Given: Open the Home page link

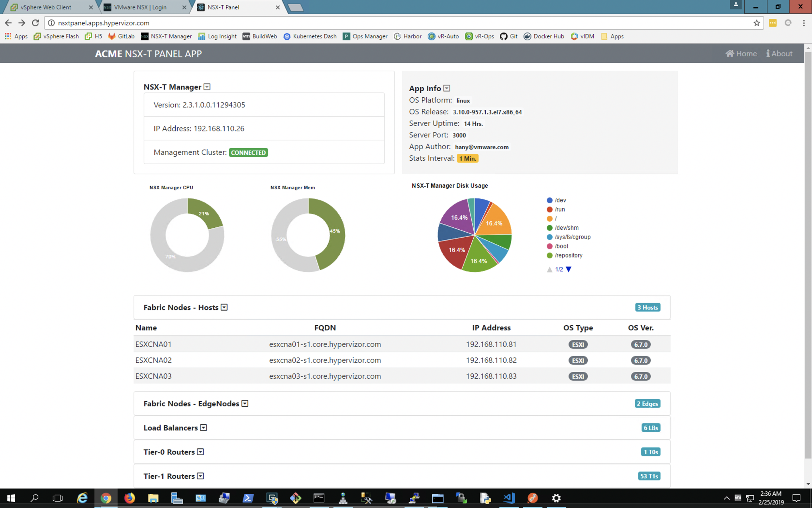Looking at the screenshot, I should coord(741,54).
